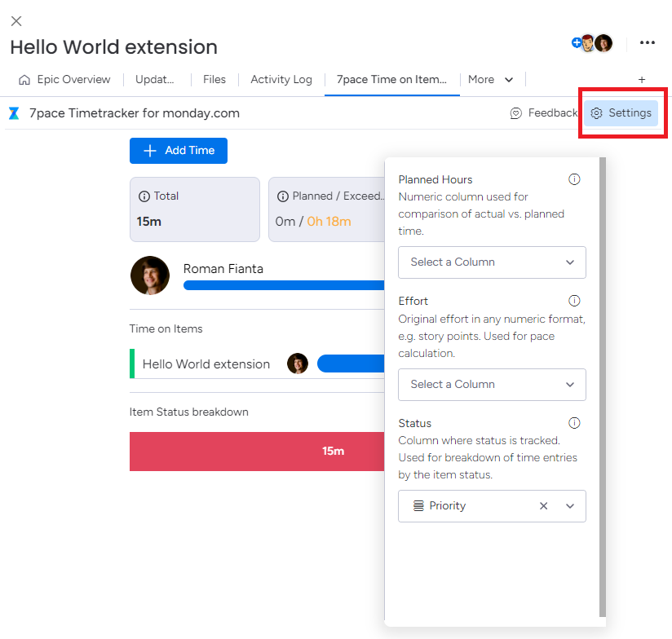This screenshot has height=639, width=672.
Task: Click the Settings button
Action: pyautogui.click(x=621, y=113)
